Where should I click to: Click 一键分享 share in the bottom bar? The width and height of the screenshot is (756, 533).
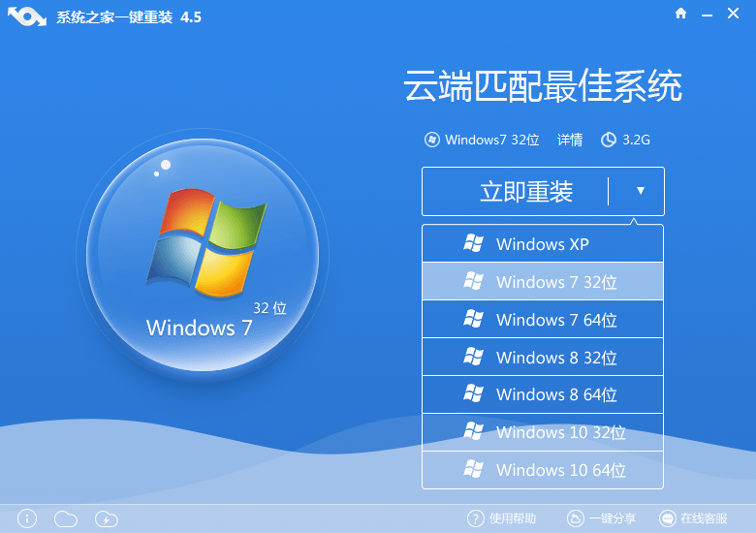pos(599,518)
